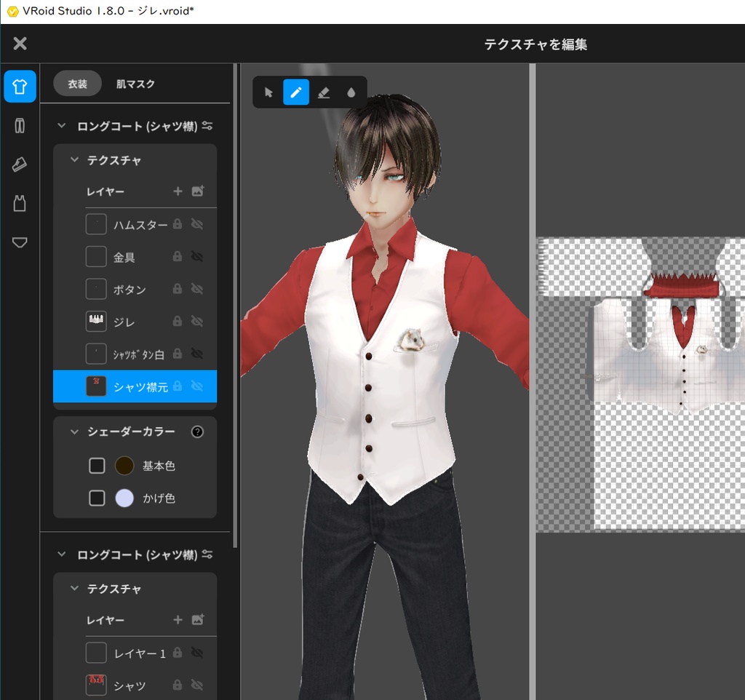Open the inner top category icon in the sidebar
This screenshot has width=745, height=700.
tap(20, 204)
